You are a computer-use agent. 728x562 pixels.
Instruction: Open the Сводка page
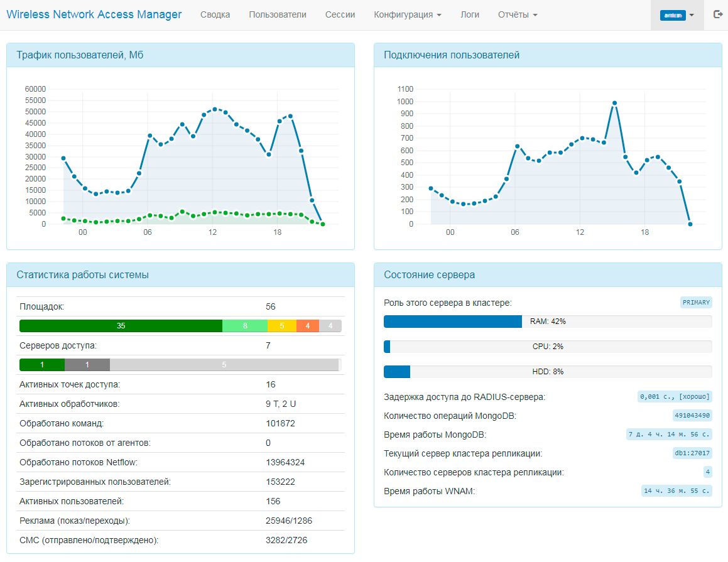coord(215,15)
